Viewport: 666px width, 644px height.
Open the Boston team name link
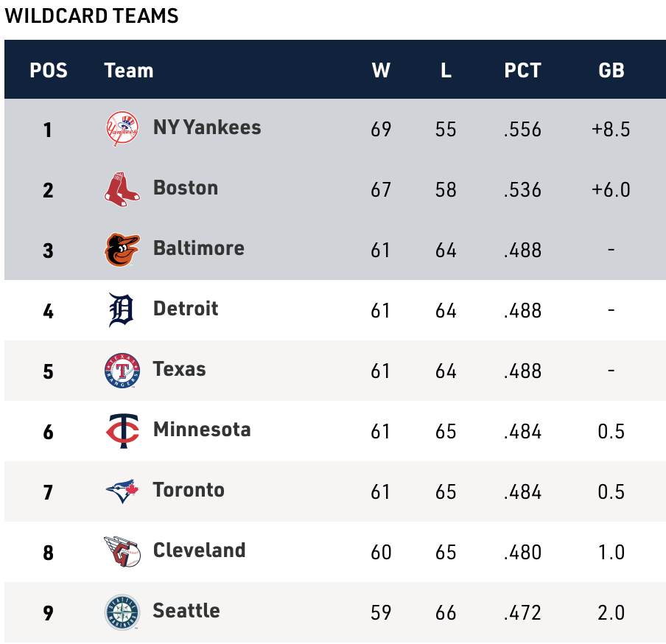[x=186, y=188]
